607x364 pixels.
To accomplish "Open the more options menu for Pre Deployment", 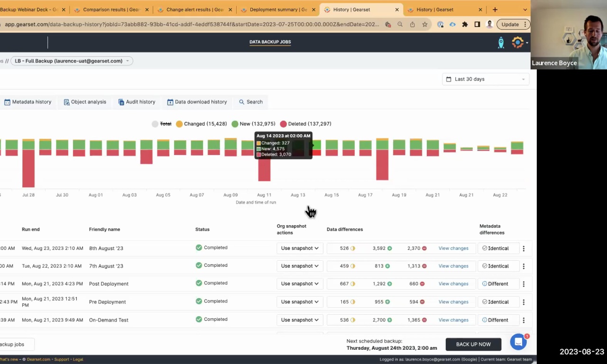I will 524,302.
